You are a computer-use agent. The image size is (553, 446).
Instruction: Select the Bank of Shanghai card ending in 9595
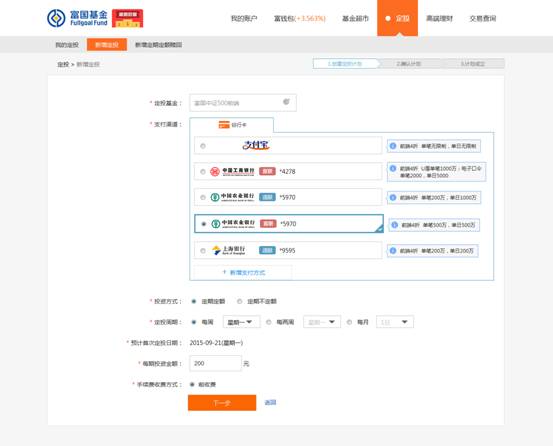tap(203, 251)
